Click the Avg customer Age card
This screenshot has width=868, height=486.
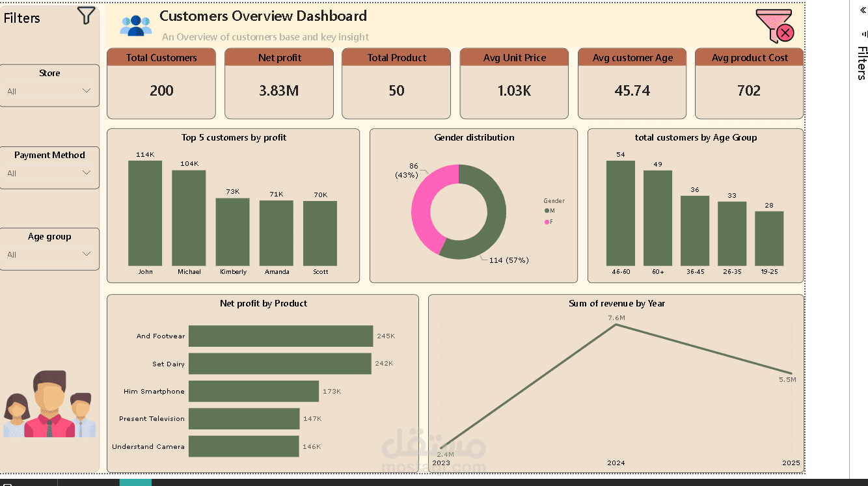tap(632, 83)
